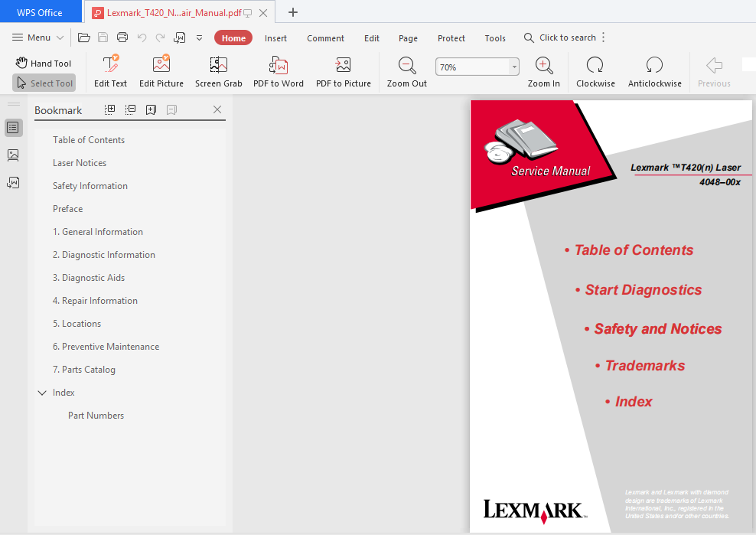This screenshot has height=535, width=756.
Task: Open a new tab with plus button
Action: (292, 12)
